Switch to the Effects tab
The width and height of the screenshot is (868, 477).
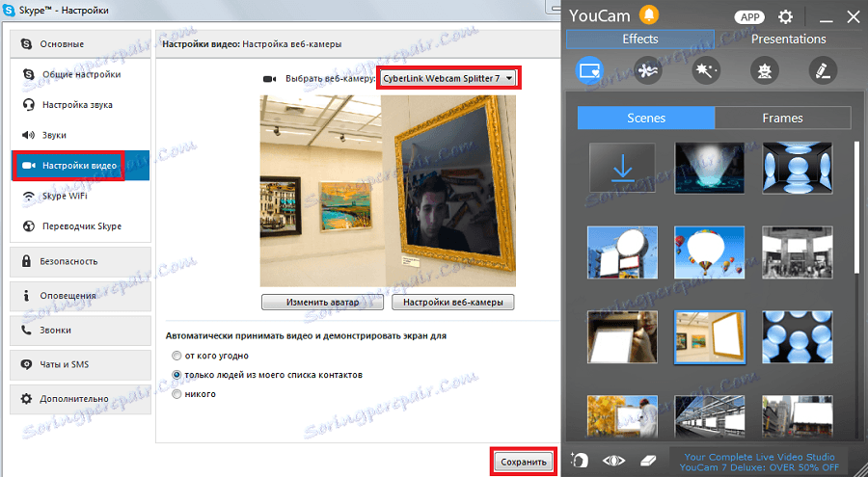[x=640, y=40]
